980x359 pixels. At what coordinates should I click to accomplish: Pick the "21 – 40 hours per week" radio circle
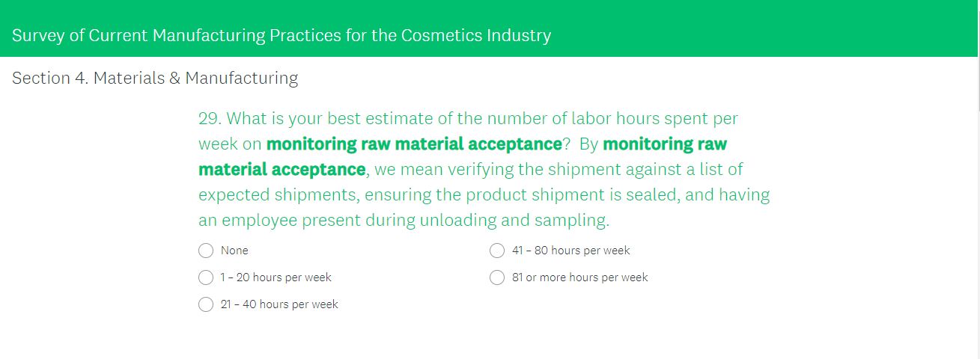[206, 304]
